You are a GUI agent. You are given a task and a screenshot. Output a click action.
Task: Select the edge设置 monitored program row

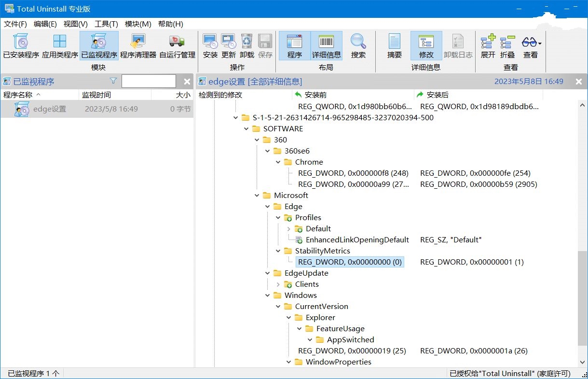pos(97,109)
